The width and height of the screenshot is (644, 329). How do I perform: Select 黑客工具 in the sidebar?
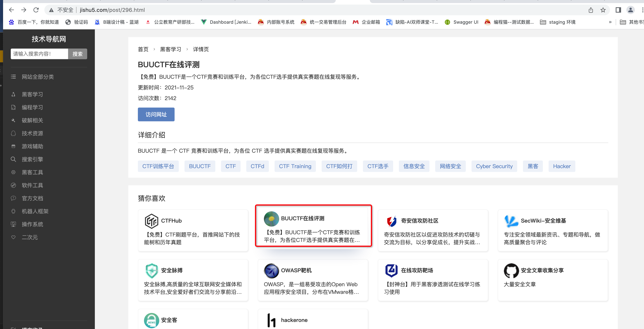pos(32,172)
